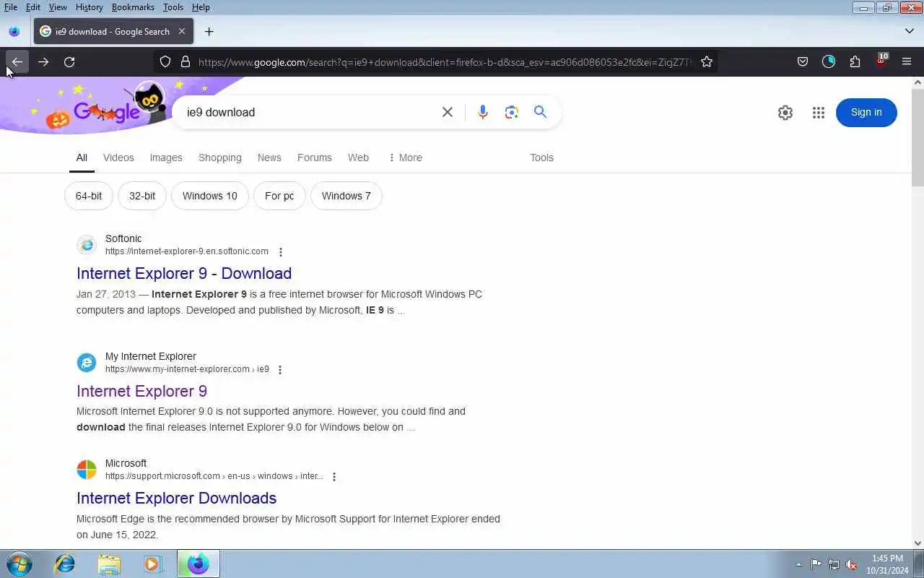924x578 pixels.
Task: Apply the 32-bit filter chip
Action: pos(142,196)
